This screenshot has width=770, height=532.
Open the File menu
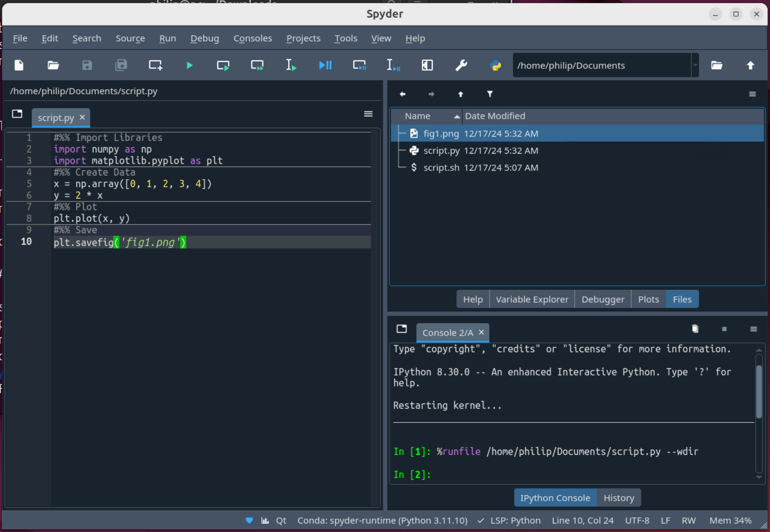(20, 38)
